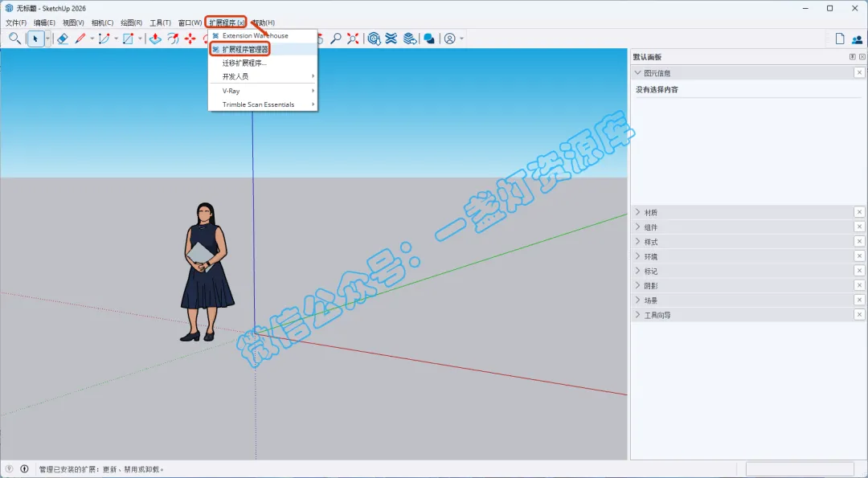The width and height of the screenshot is (868, 478).
Task: Click the 没有选择内容 text
Action: point(657,90)
